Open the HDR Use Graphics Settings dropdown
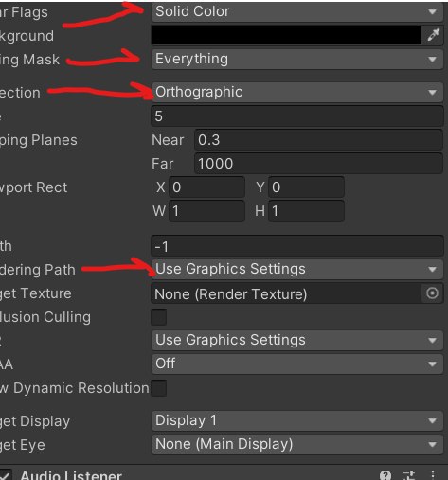Image resolution: width=448 pixels, height=480 pixels. tap(297, 341)
